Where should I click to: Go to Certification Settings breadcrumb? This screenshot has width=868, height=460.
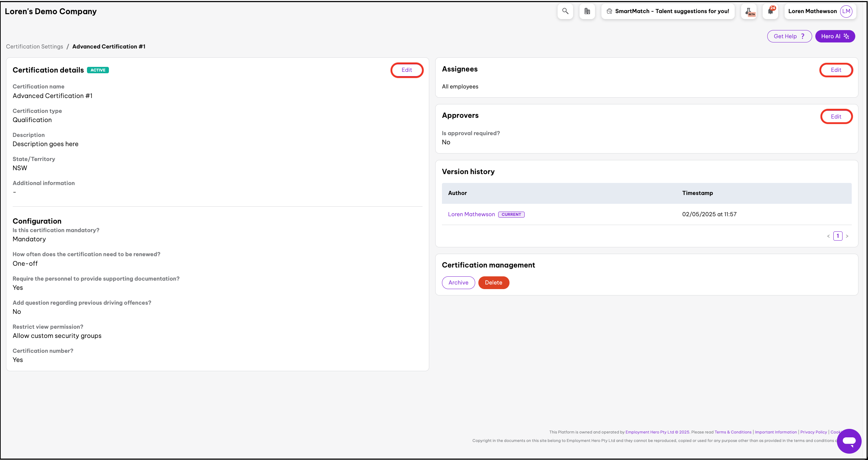[x=35, y=47]
